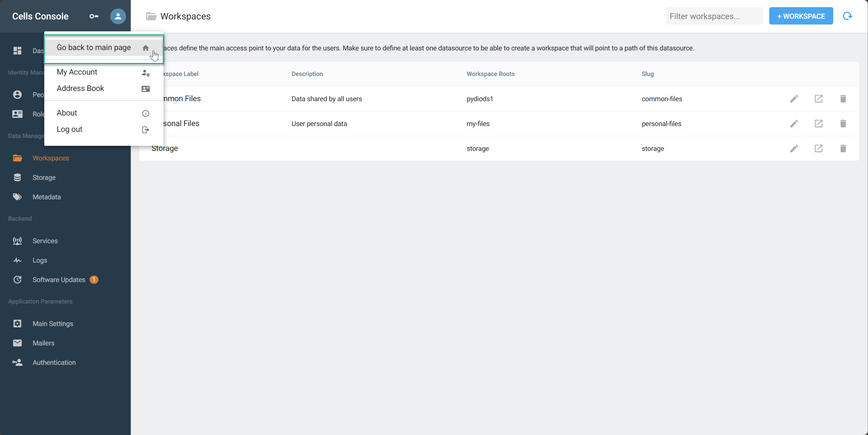
Task: Reload the workspaces list
Action: click(x=848, y=16)
